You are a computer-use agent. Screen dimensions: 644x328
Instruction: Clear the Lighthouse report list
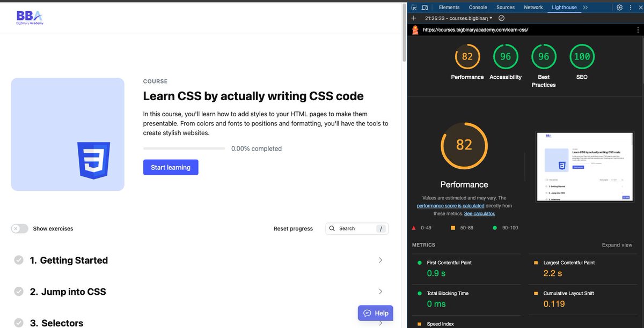[x=501, y=18]
